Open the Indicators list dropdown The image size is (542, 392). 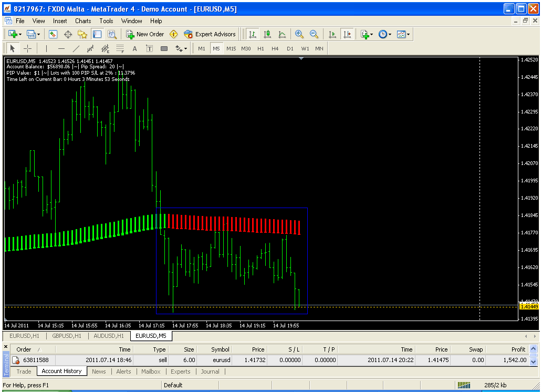pyautogui.click(x=367, y=34)
